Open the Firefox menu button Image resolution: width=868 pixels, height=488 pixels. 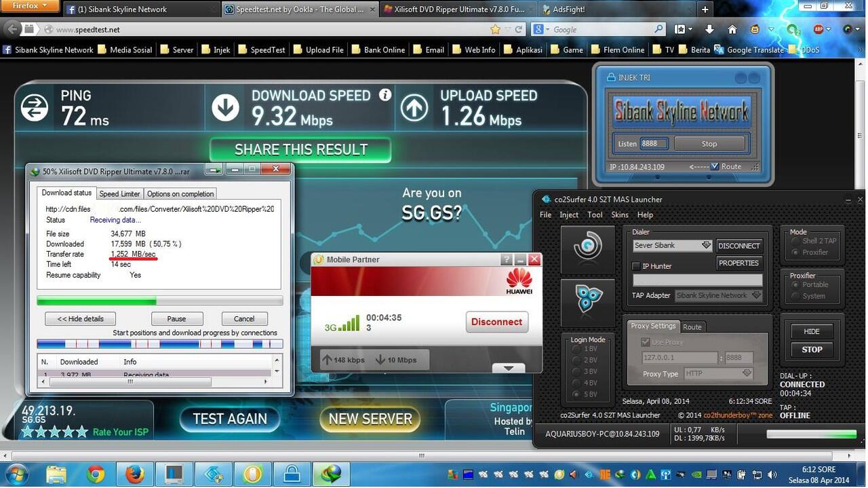coord(29,6)
